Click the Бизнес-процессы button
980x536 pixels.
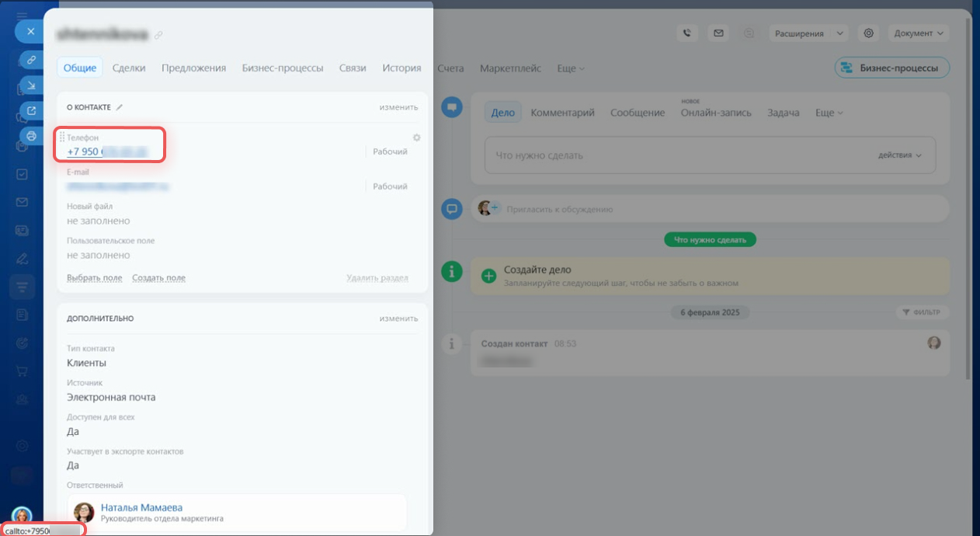[x=891, y=68]
